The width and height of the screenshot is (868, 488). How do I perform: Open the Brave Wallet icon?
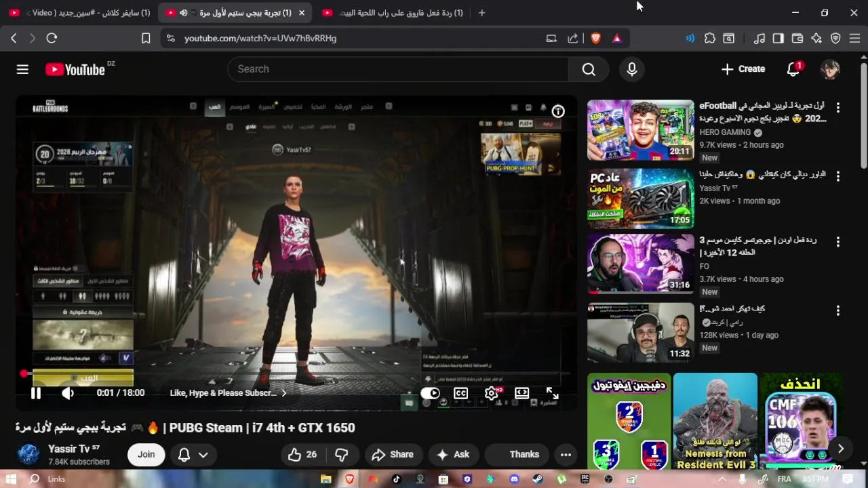pos(797,39)
